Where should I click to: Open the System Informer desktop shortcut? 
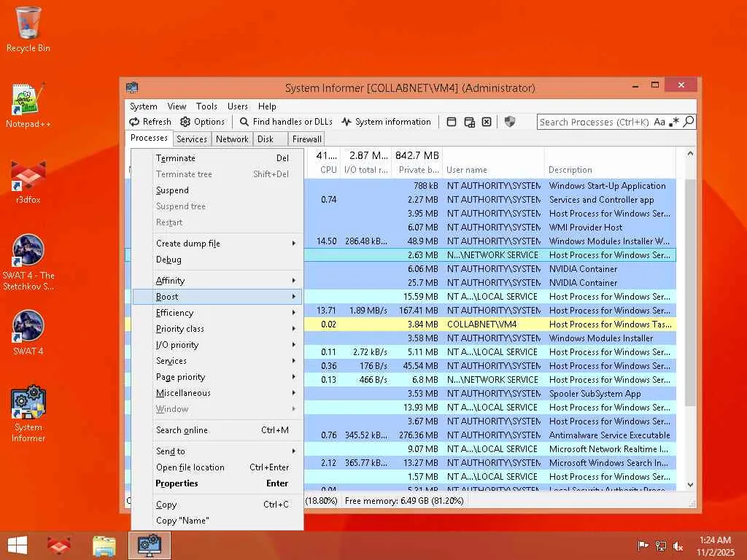[x=28, y=414]
